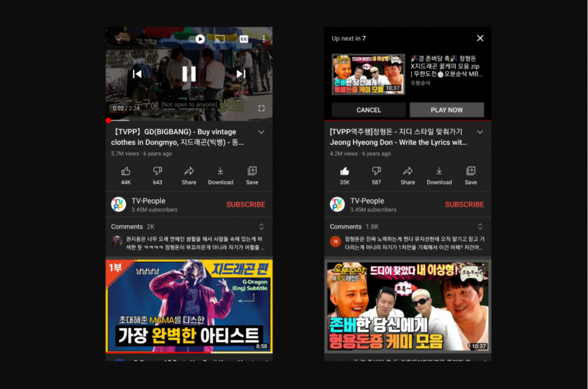Unlike the Jeong Hyeong Don video showing 35K

(x=345, y=176)
